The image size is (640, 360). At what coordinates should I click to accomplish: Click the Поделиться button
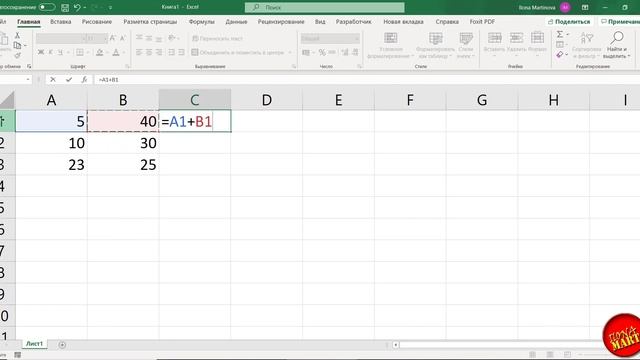coord(569,22)
